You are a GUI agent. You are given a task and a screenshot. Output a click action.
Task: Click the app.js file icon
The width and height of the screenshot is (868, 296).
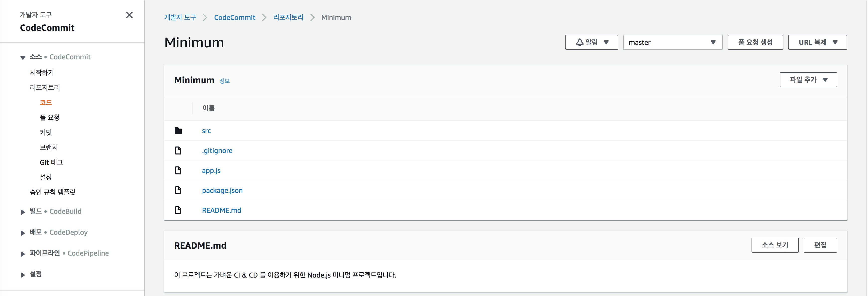[178, 170]
